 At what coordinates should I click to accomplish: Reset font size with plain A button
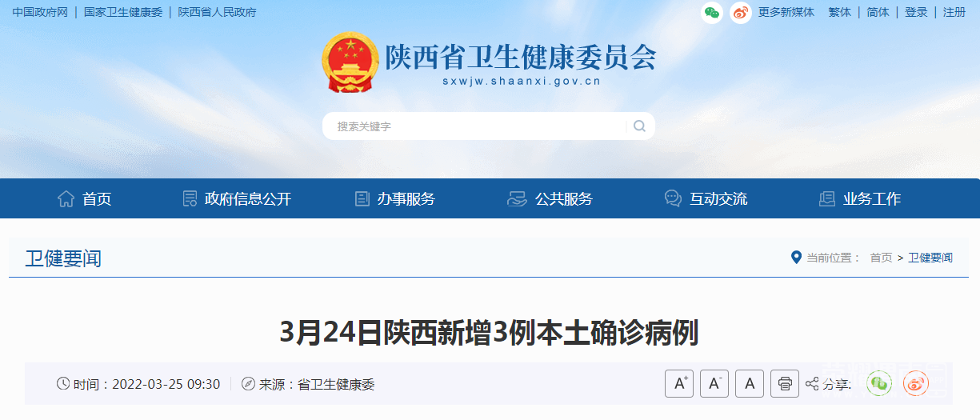pos(750,384)
